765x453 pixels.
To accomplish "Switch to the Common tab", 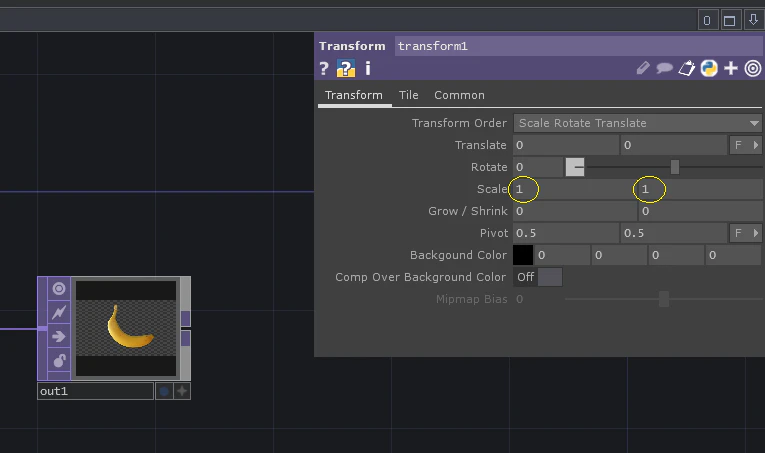I will pyautogui.click(x=460, y=95).
